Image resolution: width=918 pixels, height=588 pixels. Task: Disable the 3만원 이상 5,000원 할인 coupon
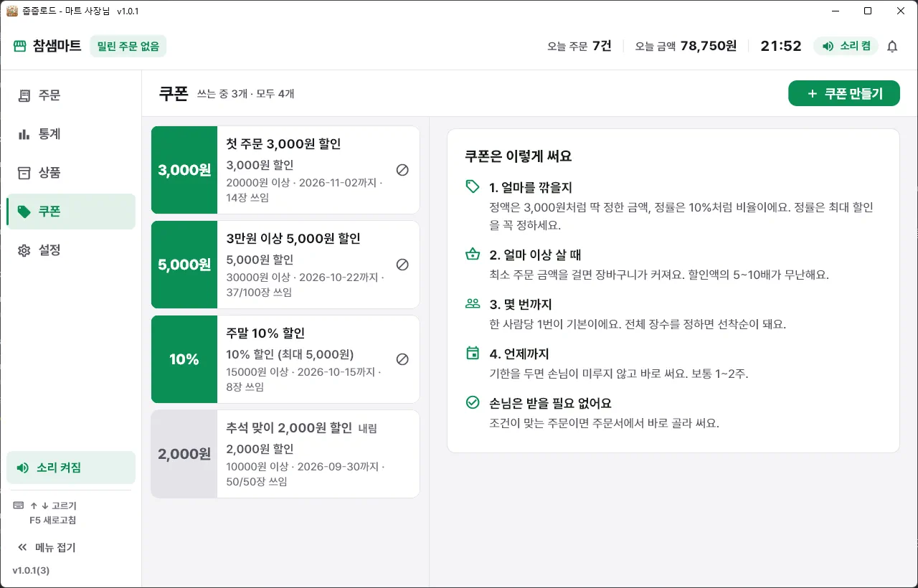pyautogui.click(x=402, y=265)
